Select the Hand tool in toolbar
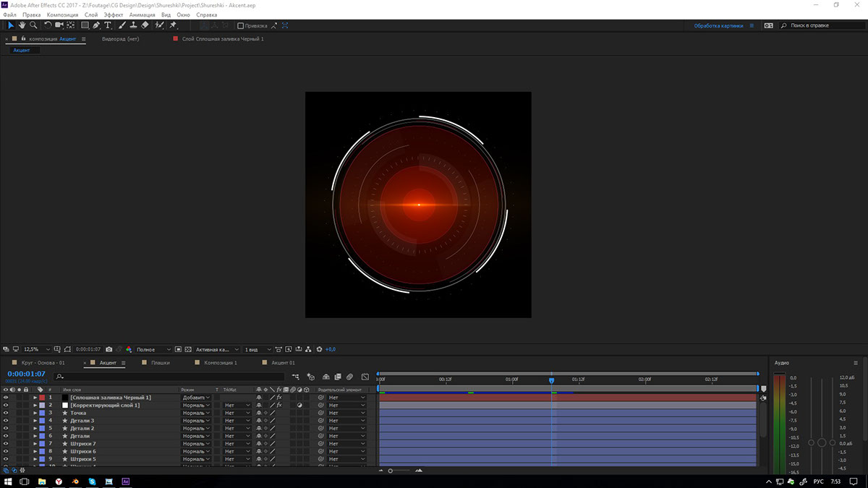Viewport: 868px width, 488px height. point(22,25)
